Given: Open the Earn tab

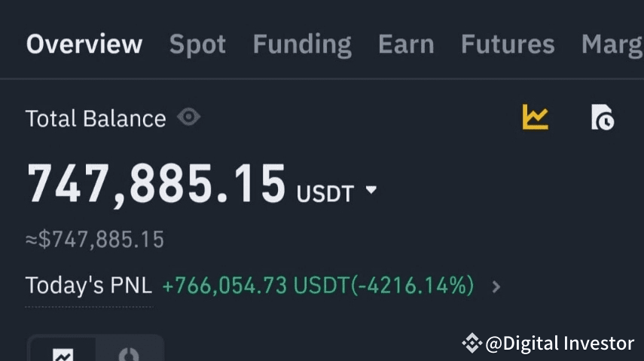Looking at the screenshot, I should click(x=406, y=44).
